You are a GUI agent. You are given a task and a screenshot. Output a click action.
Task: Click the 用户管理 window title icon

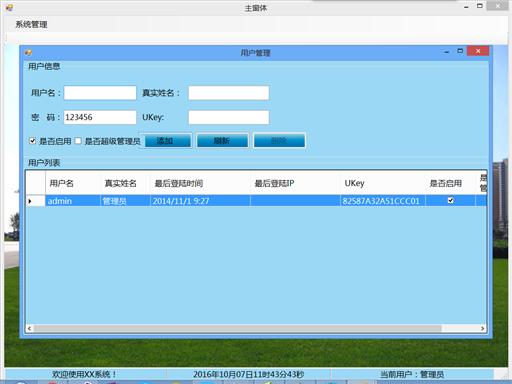(28, 52)
